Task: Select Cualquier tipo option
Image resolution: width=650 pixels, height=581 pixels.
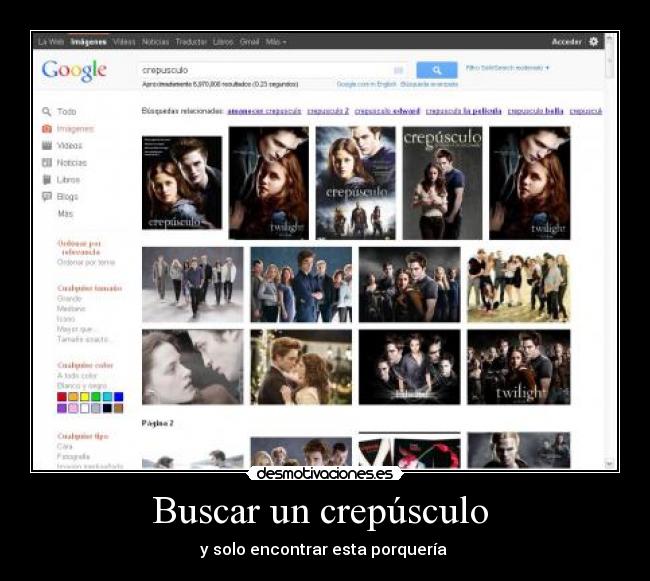Action: tap(82, 436)
